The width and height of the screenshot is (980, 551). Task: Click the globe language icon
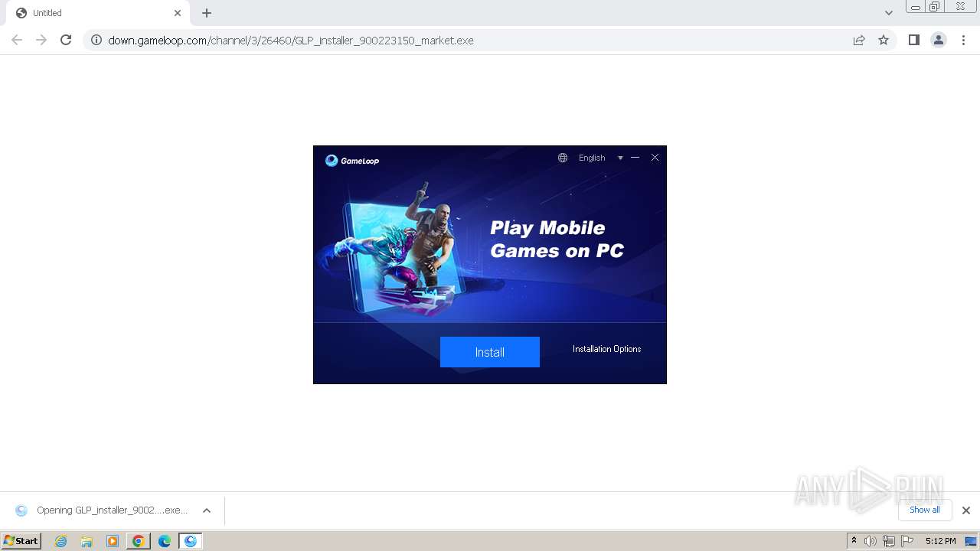[x=563, y=158]
